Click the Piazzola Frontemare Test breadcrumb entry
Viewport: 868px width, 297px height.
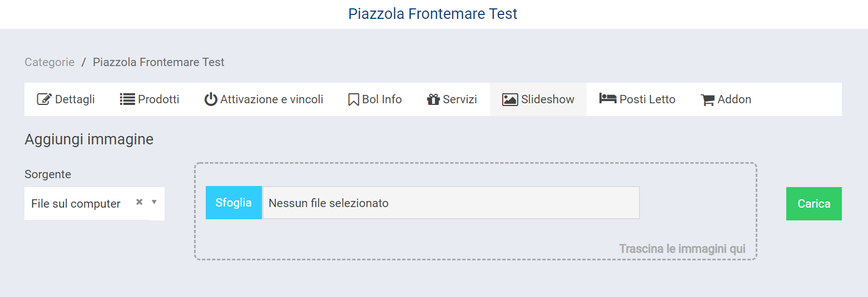pos(158,62)
